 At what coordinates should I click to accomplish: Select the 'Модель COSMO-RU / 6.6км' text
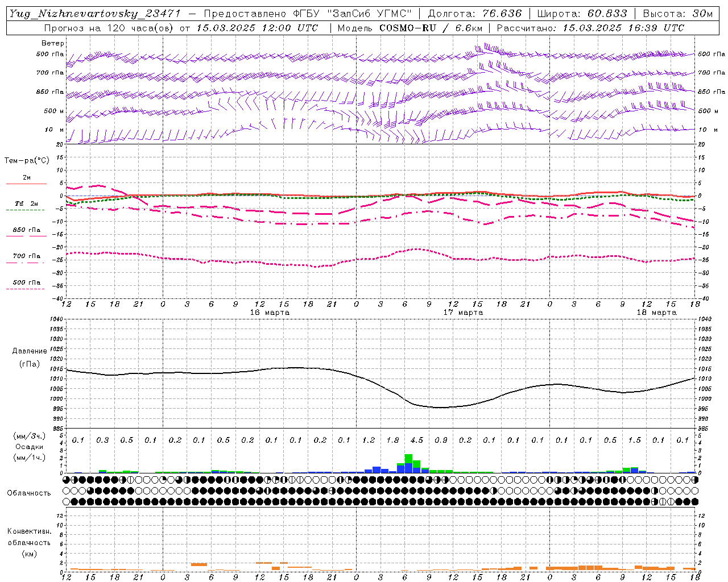click(410, 28)
